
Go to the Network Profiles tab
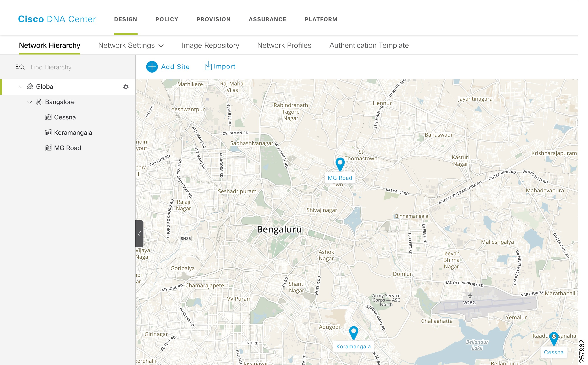coord(284,45)
